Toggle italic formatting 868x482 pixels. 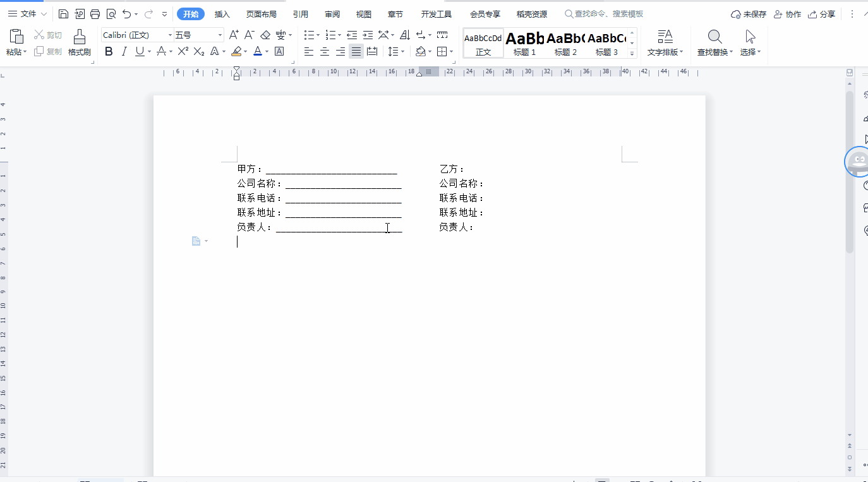point(124,52)
